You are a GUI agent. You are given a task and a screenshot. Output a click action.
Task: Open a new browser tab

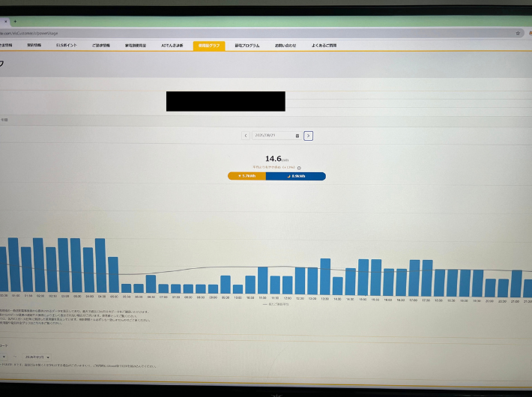point(15,22)
